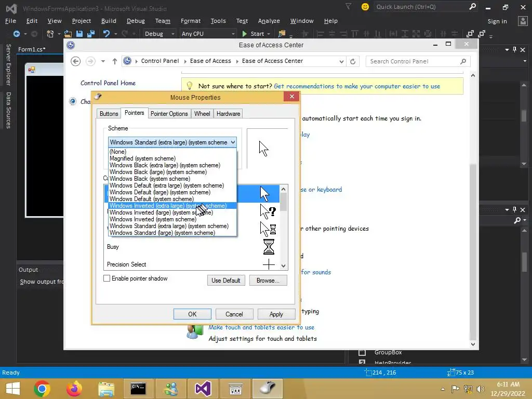
Task: Open the Tools menu
Action: click(x=218, y=21)
